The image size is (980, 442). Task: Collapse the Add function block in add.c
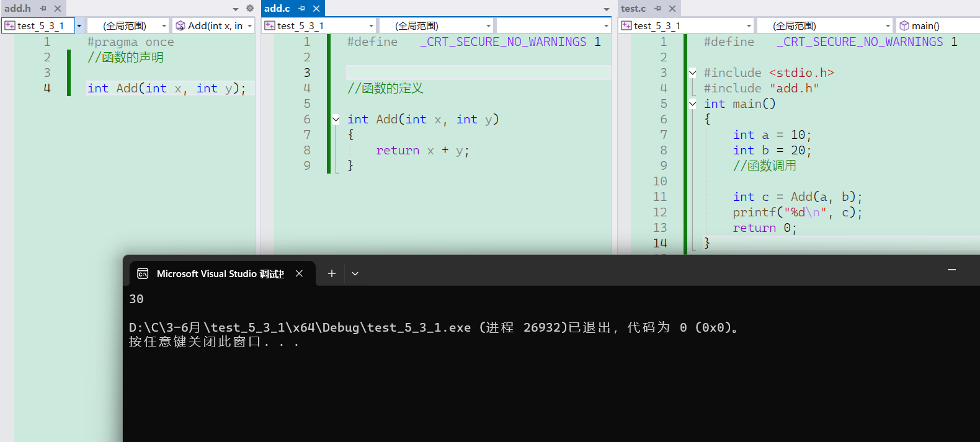[x=336, y=119]
